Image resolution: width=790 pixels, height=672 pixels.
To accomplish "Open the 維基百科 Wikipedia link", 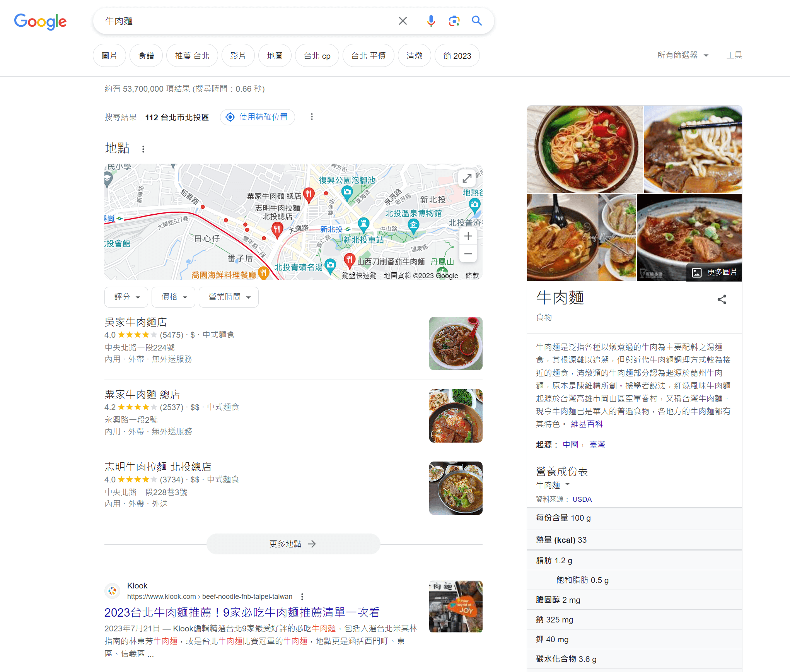I will tap(587, 424).
